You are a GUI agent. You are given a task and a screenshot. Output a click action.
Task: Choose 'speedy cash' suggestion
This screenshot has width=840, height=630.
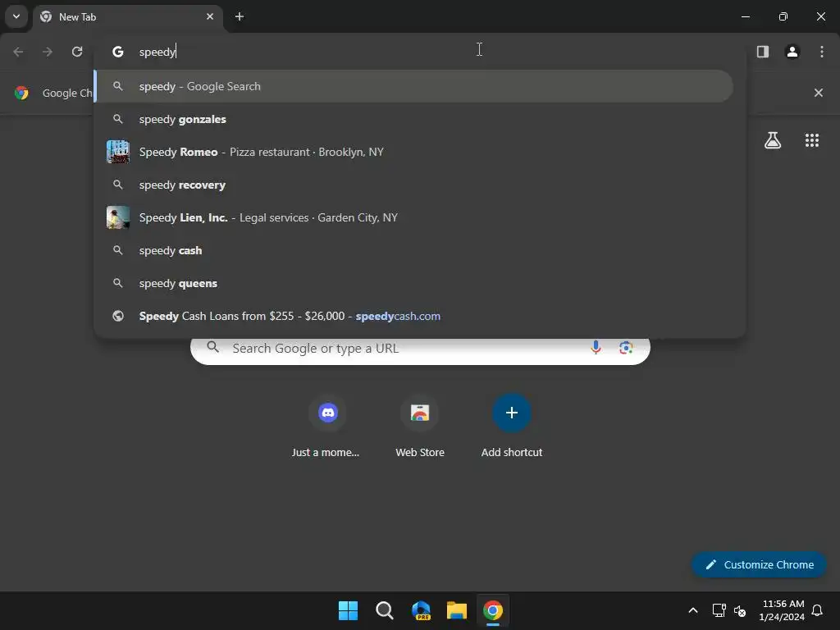[x=413, y=250]
